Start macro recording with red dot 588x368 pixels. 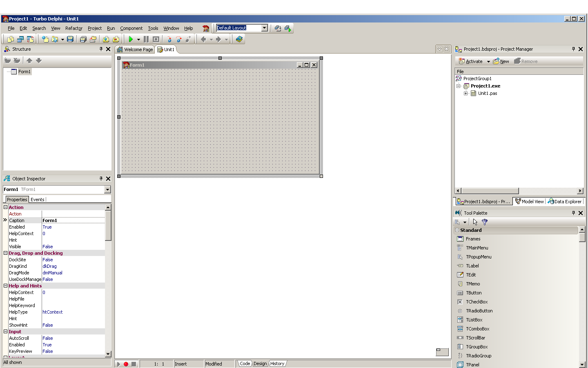point(126,364)
